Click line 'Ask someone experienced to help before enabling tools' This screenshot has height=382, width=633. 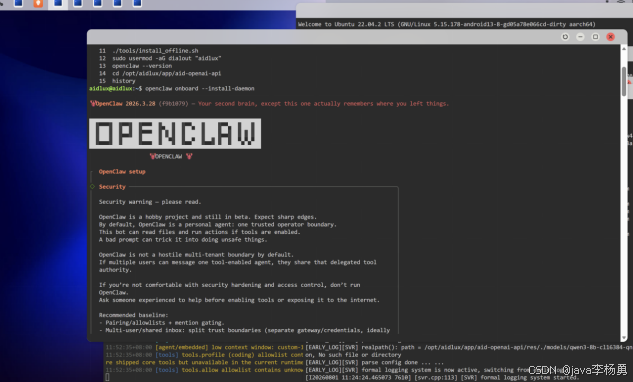(239, 300)
